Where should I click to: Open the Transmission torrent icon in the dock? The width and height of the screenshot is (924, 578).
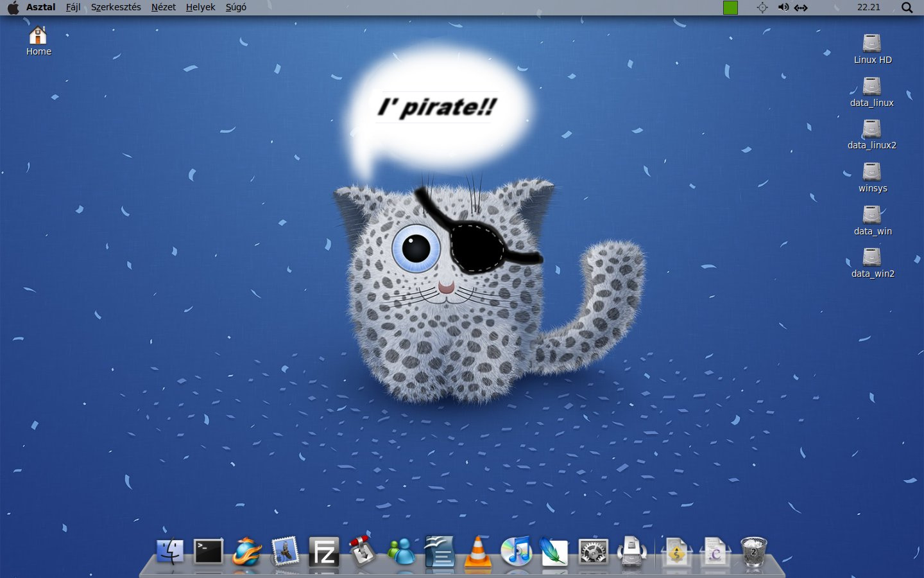pyautogui.click(x=362, y=551)
